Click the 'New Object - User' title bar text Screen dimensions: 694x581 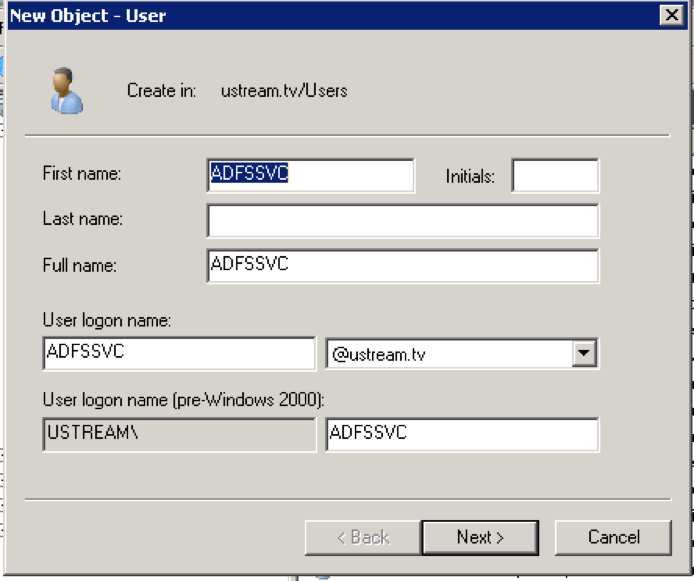[88, 16]
